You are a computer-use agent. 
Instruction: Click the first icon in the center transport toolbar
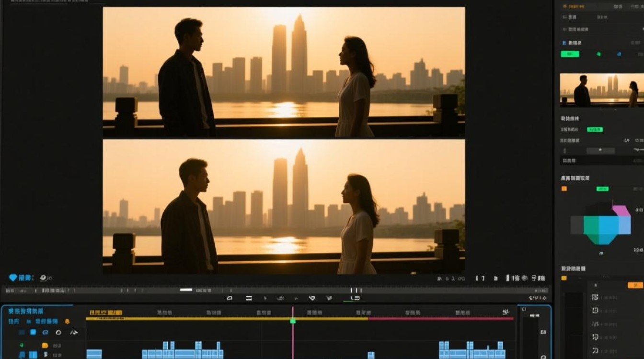[x=230, y=298]
